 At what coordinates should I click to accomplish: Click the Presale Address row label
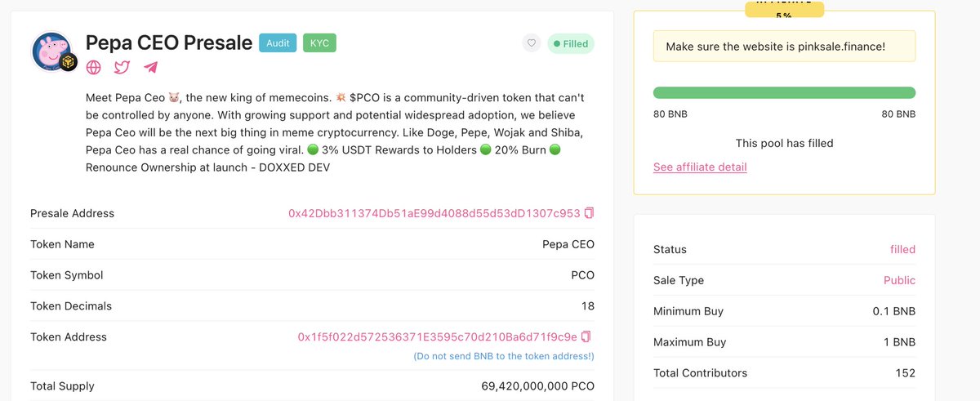coord(72,213)
